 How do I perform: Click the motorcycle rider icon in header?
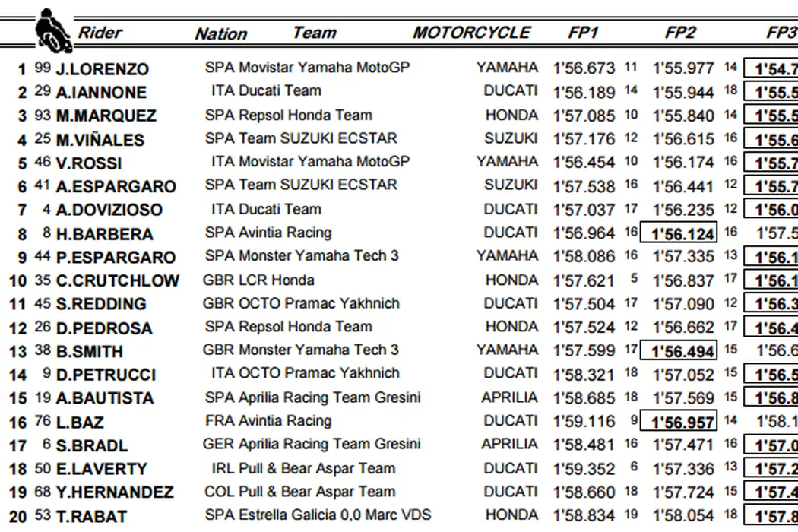[x=54, y=30]
